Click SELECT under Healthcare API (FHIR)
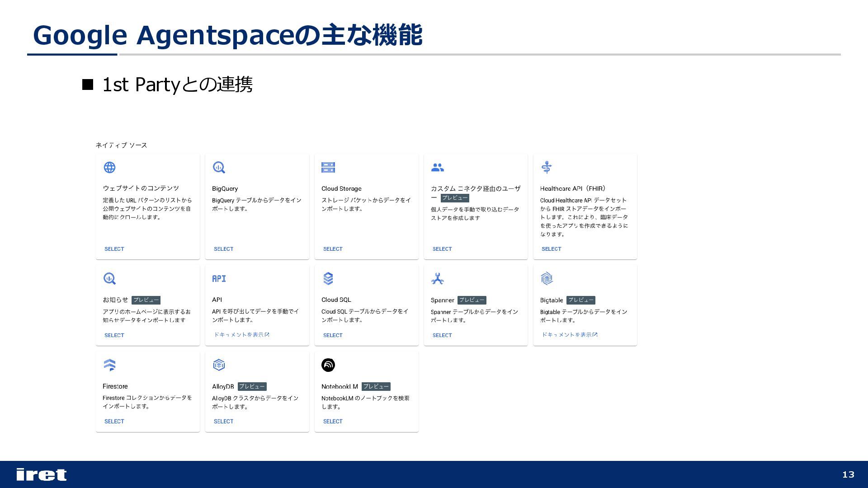 [x=551, y=249]
